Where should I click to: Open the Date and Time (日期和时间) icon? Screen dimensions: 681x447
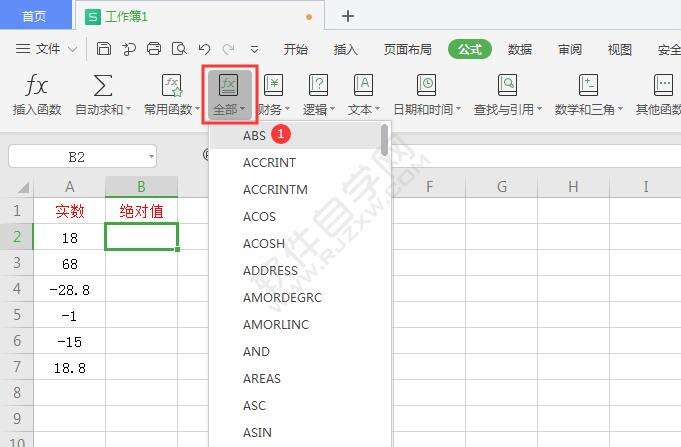point(426,85)
